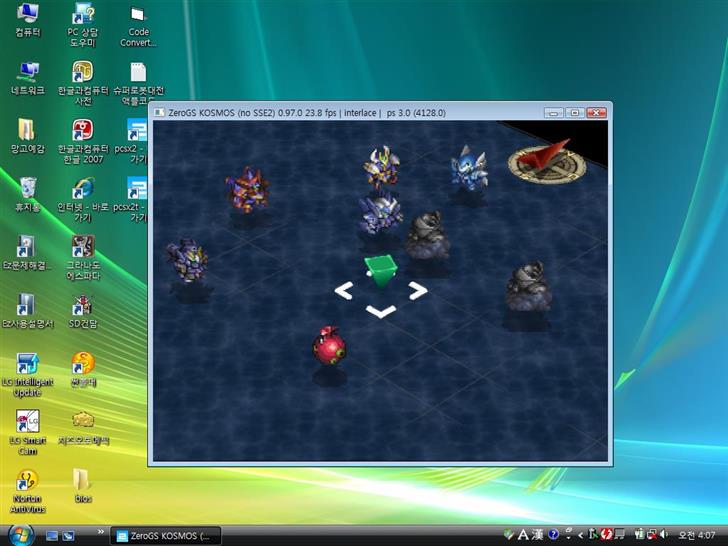This screenshot has width=728, height=546.
Task: Click the network tray icon with red X
Action: [652, 535]
